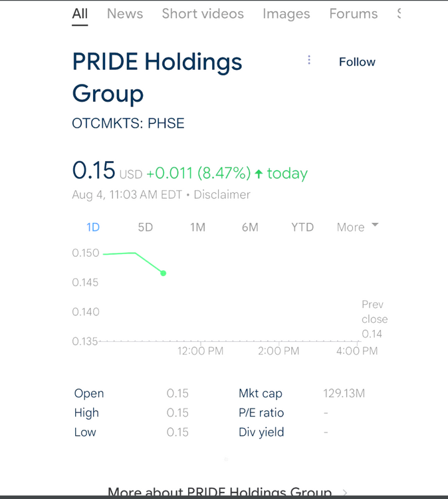Image resolution: width=448 pixels, height=499 pixels.
Task: Click the green up arrow beside today
Action: tap(259, 174)
